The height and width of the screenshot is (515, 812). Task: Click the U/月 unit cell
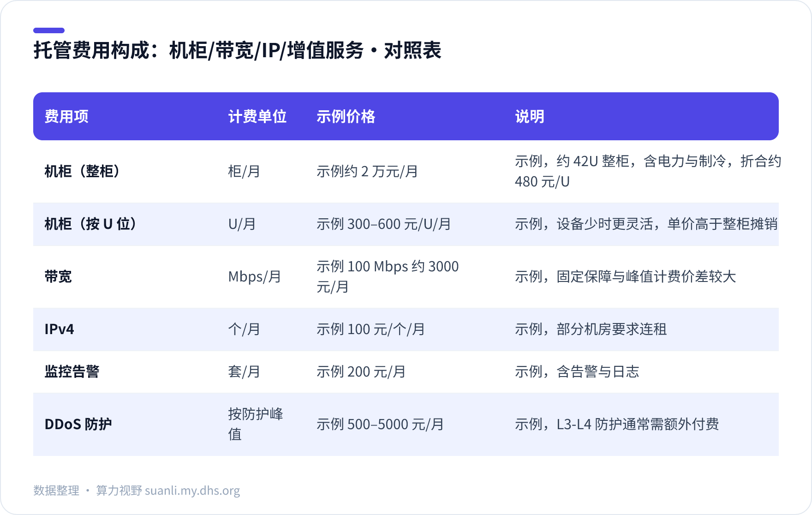[x=242, y=224]
